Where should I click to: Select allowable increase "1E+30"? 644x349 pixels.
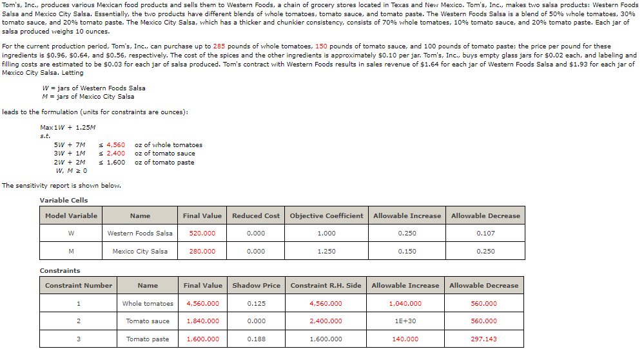pyautogui.click(x=405, y=321)
